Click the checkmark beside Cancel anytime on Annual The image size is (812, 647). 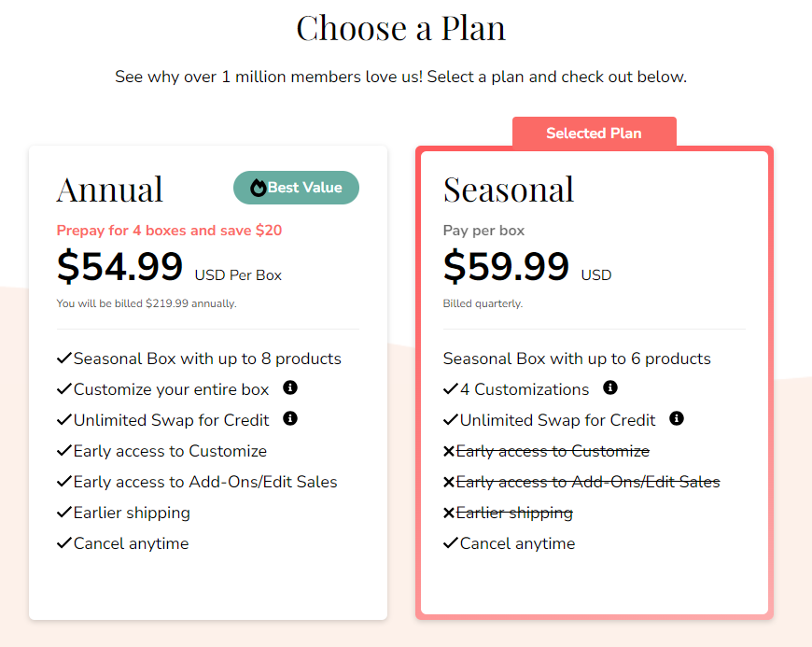coord(63,542)
